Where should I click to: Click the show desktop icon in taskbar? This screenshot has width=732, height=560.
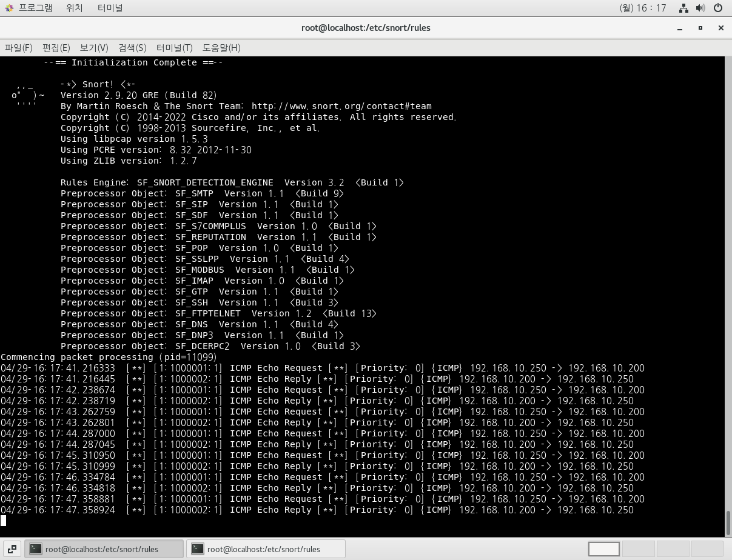click(x=12, y=549)
